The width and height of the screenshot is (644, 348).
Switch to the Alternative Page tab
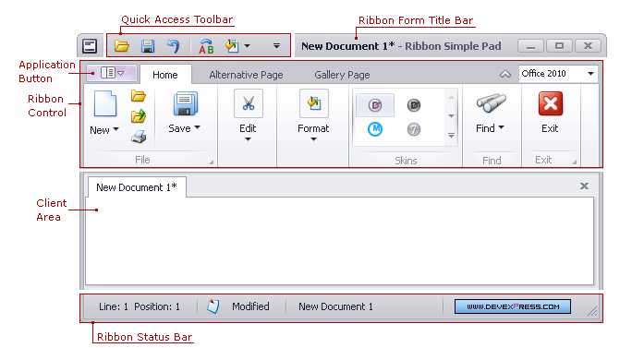tap(246, 75)
